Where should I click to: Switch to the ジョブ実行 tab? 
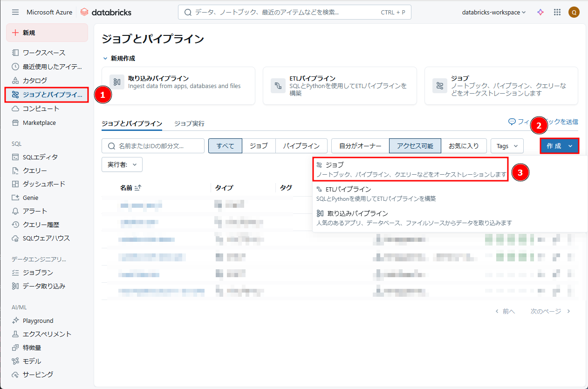tap(189, 123)
